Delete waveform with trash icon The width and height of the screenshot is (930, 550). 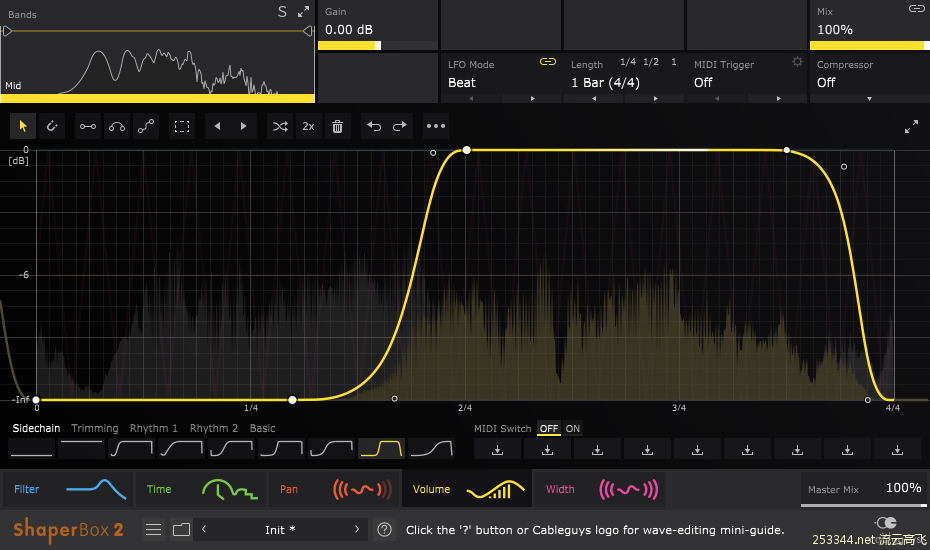click(x=337, y=126)
